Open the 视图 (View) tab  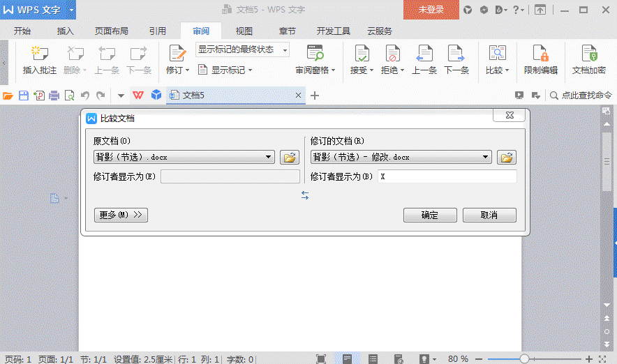click(244, 31)
